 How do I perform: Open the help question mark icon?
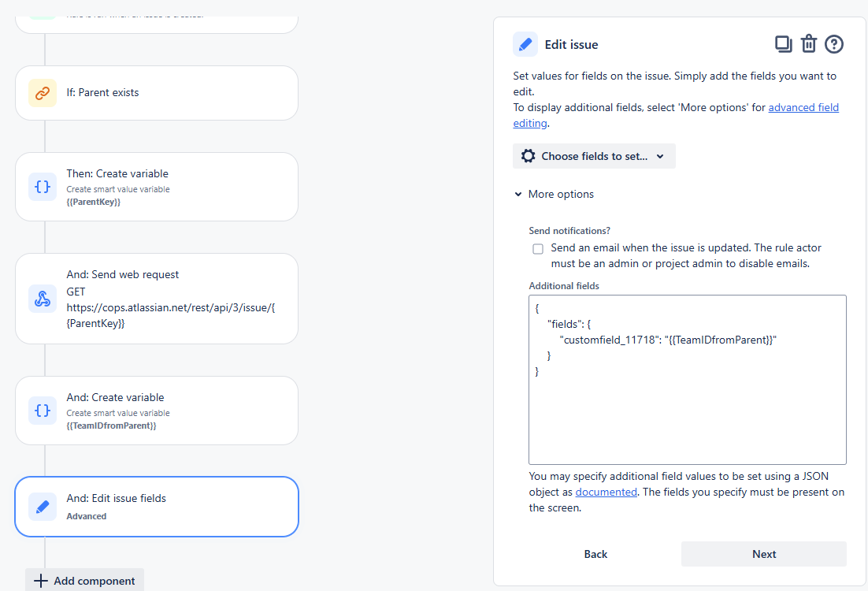click(834, 44)
